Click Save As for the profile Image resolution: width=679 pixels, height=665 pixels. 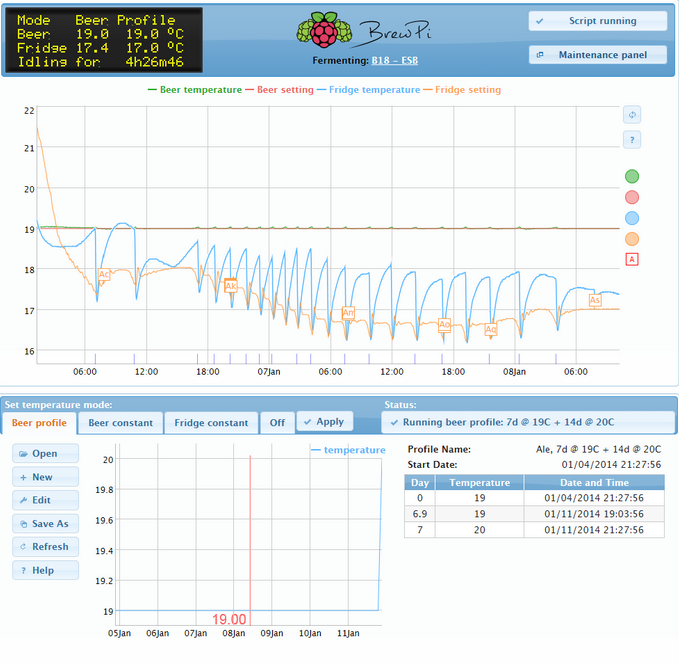click(x=45, y=523)
